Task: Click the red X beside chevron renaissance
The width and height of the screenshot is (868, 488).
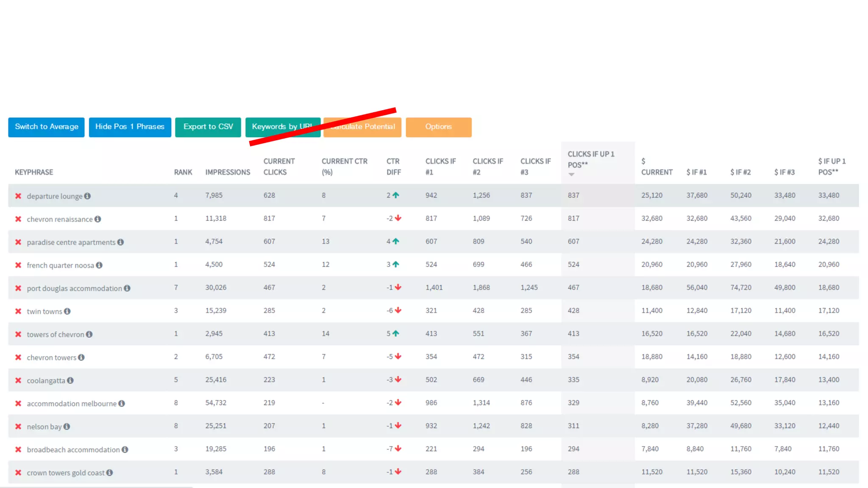Action: [18, 219]
